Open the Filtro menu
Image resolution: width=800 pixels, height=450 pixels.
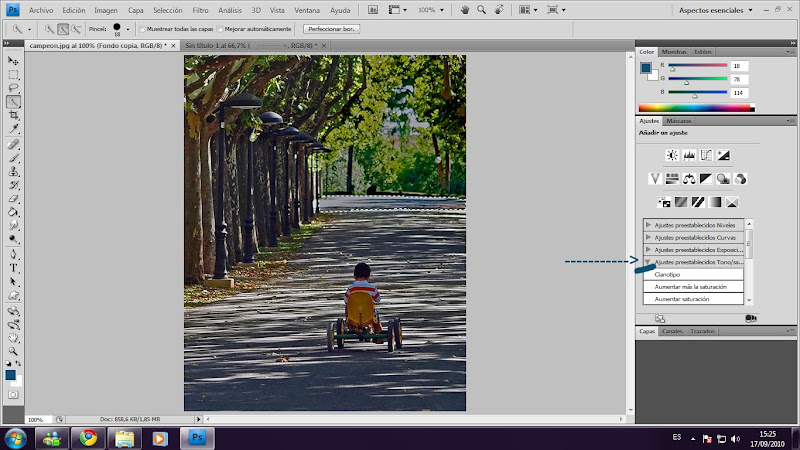200,9
